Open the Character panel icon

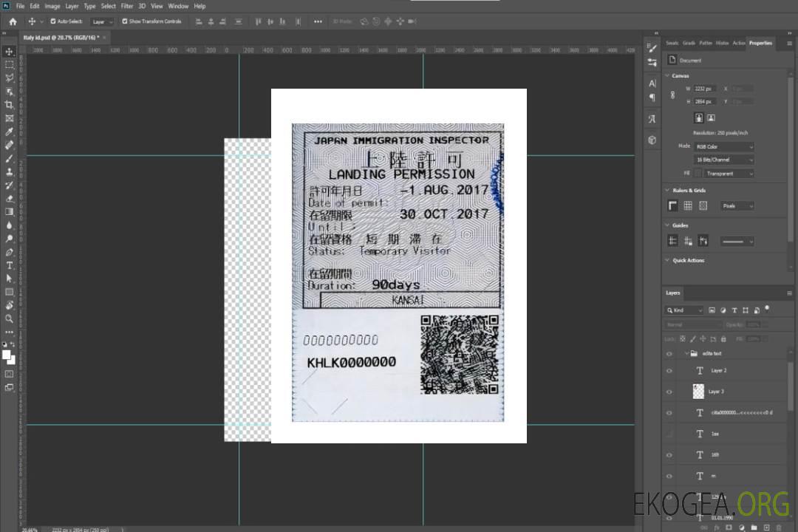(652, 83)
